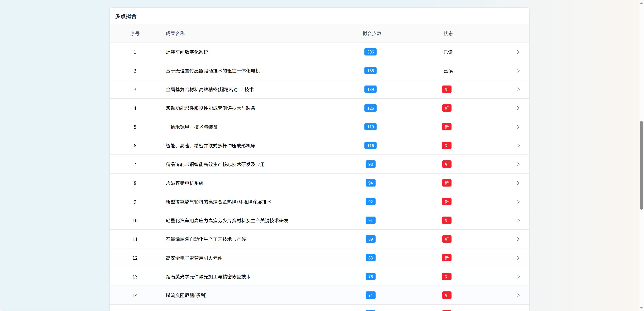Open 永磁容错电机系统 entry

(185, 183)
